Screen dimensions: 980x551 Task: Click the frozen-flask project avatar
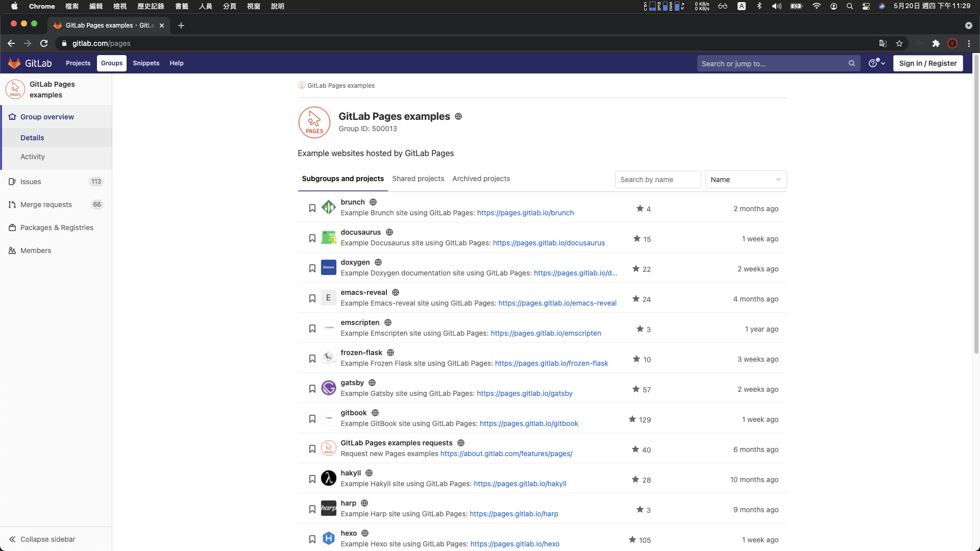[329, 358]
